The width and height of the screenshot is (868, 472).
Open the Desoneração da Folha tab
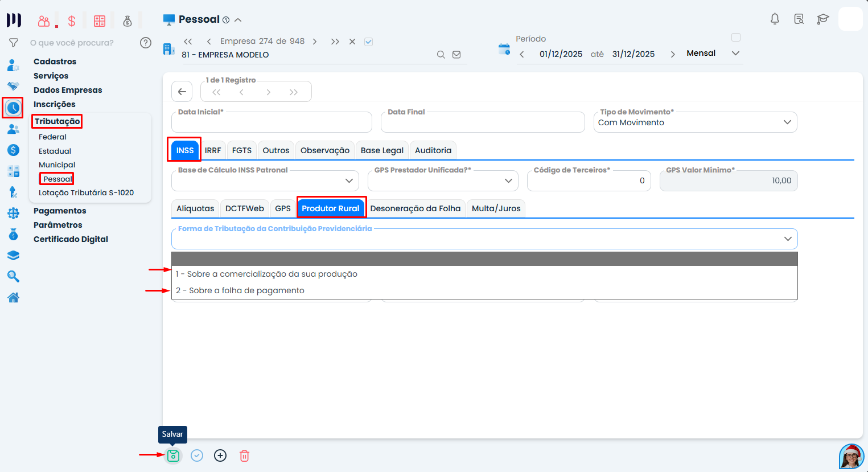[x=416, y=208]
